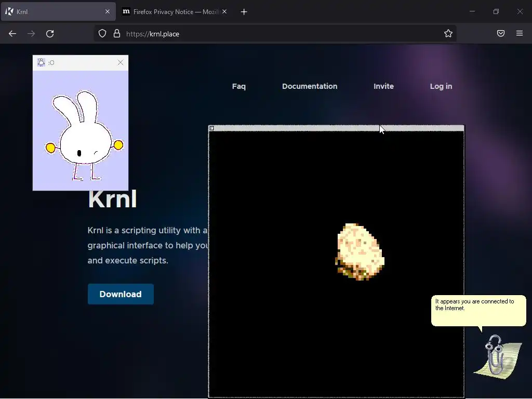Bookmark this page with the star icon
Viewport: 532px width, 399px height.
point(448,33)
